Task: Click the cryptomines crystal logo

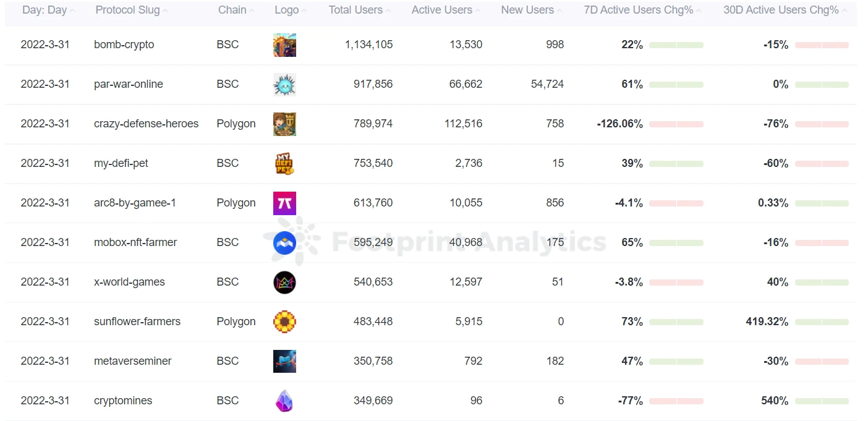Action: click(x=284, y=401)
